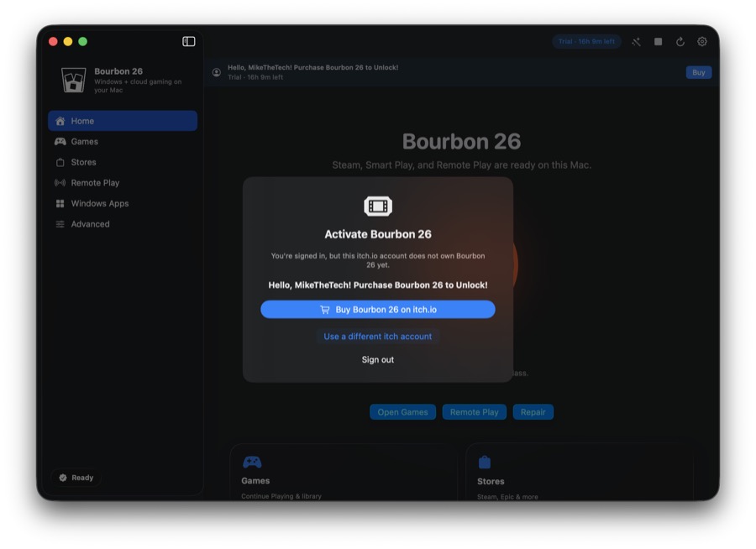The width and height of the screenshot is (756, 549).
Task: Open the Home section
Action: tap(123, 121)
